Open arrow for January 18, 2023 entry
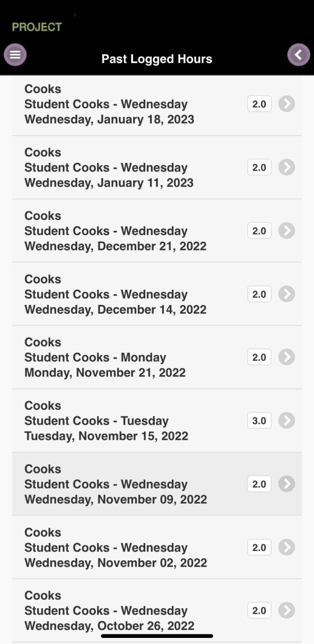The height and width of the screenshot is (644, 314). [x=286, y=104]
